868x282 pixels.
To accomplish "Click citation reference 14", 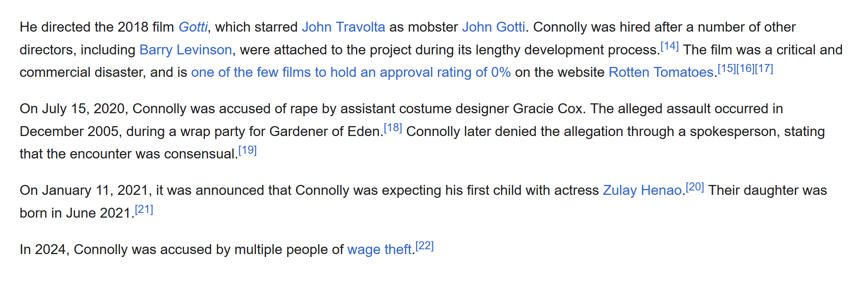I will coord(670,46).
